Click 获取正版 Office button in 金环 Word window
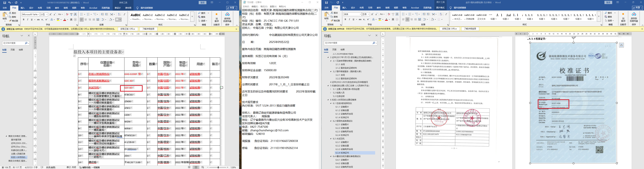Image resolution: width=644 pixels, height=169 pixels. tap(450, 29)
